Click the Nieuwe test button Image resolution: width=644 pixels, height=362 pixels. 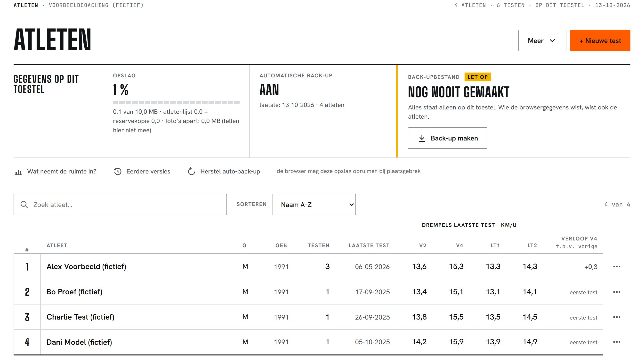[x=600, y=41]
